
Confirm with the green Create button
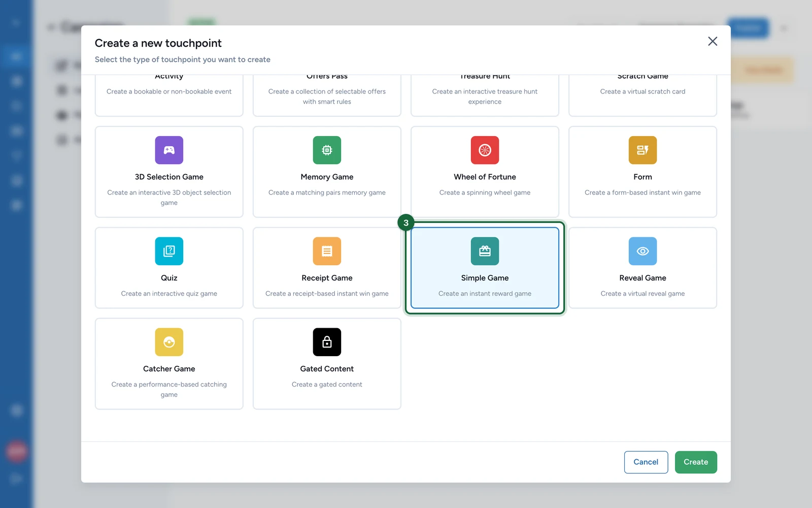pyautogui.click(x=696, y=462)
